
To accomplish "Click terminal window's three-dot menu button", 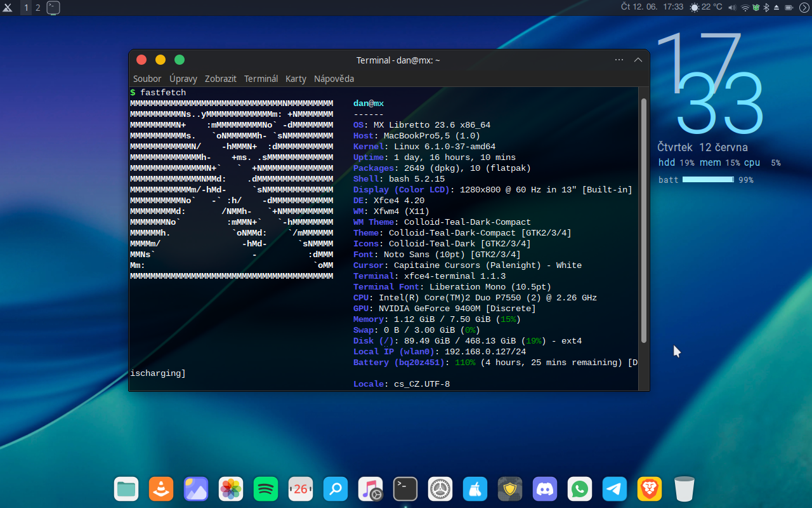I will point(619,60).
